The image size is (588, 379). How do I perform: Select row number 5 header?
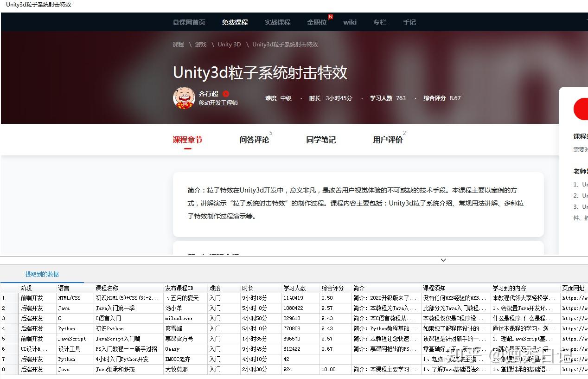point(9,339)
